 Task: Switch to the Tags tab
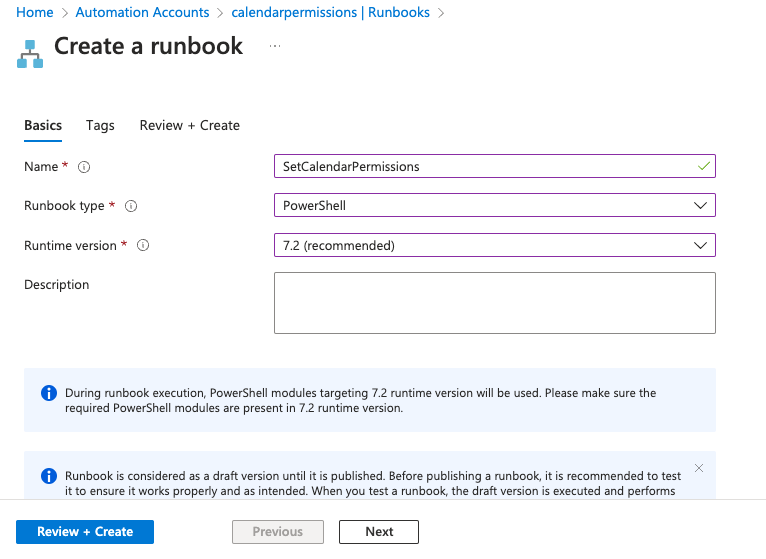(100, 125)
